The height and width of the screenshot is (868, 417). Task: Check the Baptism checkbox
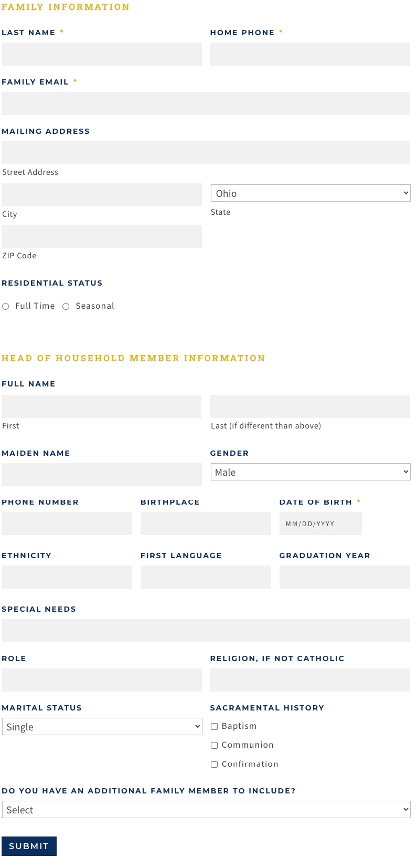click(215, 727)
